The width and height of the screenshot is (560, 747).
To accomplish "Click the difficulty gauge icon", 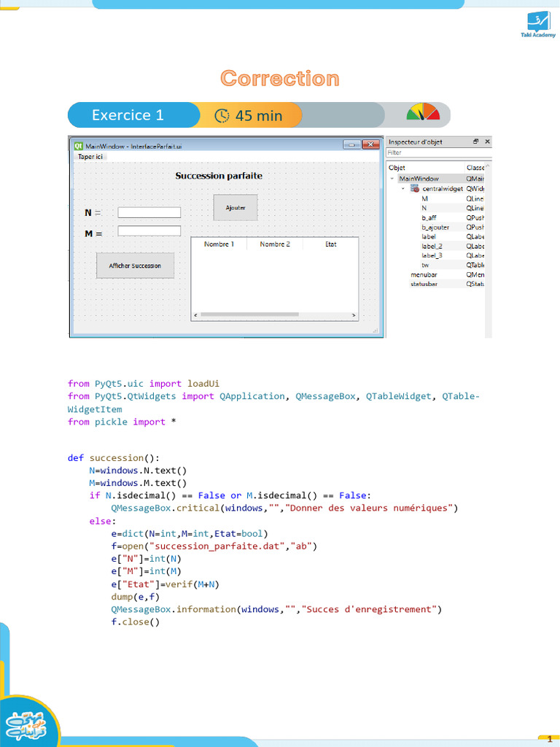I will (423, 113).
